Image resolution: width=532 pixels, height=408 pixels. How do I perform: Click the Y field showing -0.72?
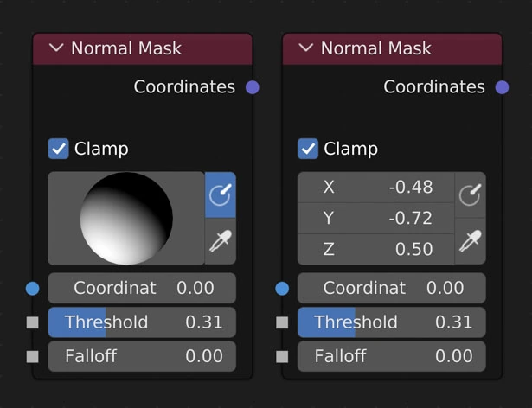(x=375, y=218)
